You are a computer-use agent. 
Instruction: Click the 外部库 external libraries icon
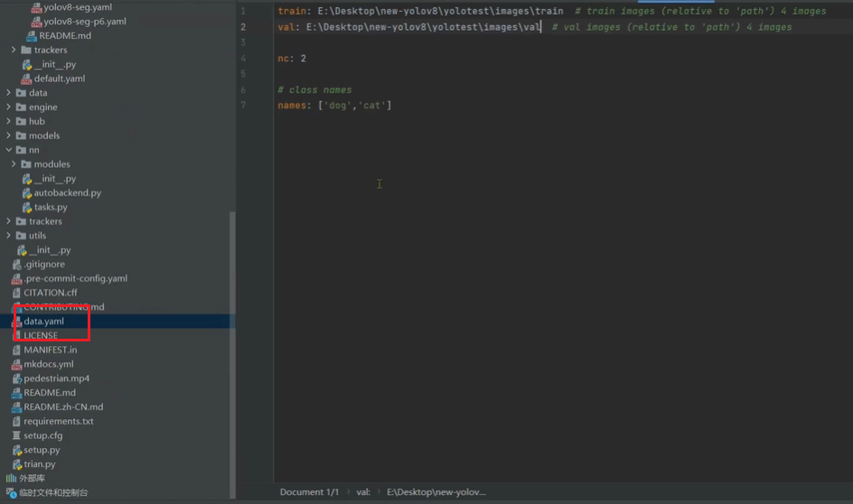(11, 479)
